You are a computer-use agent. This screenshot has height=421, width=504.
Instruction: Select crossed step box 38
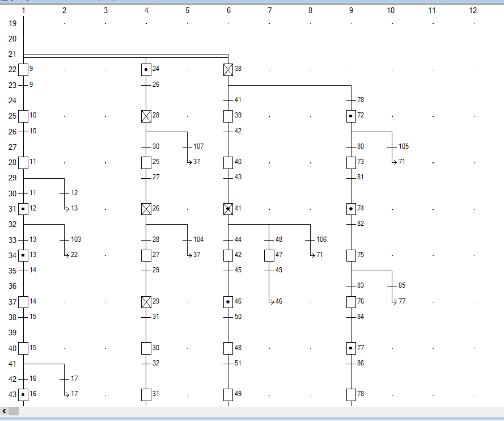[x=228, y=70]
